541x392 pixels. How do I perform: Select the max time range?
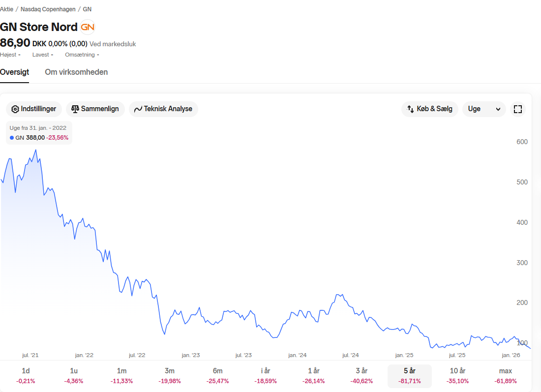pos(506,376)
